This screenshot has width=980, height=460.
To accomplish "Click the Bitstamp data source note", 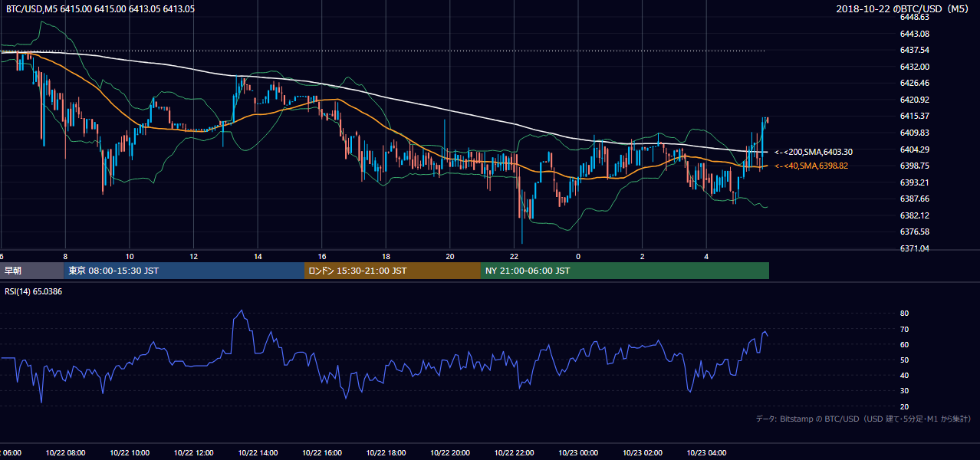I will [x=863, y=419].
